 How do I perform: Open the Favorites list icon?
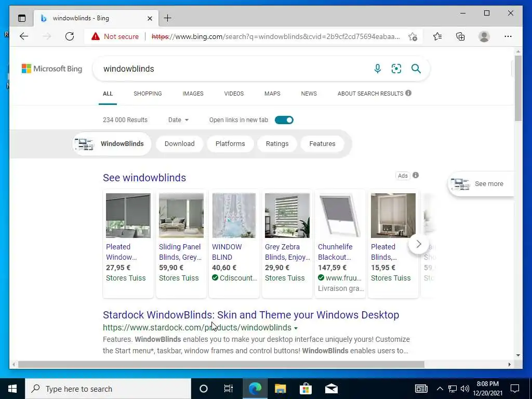(437, 36)
